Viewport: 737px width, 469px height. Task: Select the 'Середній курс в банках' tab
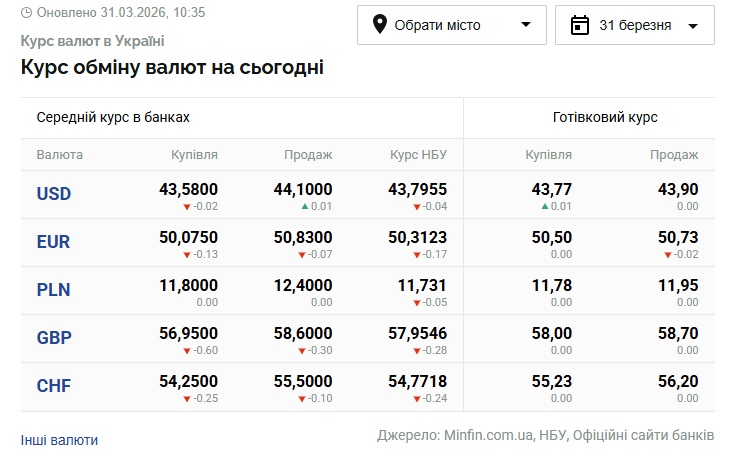113,117
